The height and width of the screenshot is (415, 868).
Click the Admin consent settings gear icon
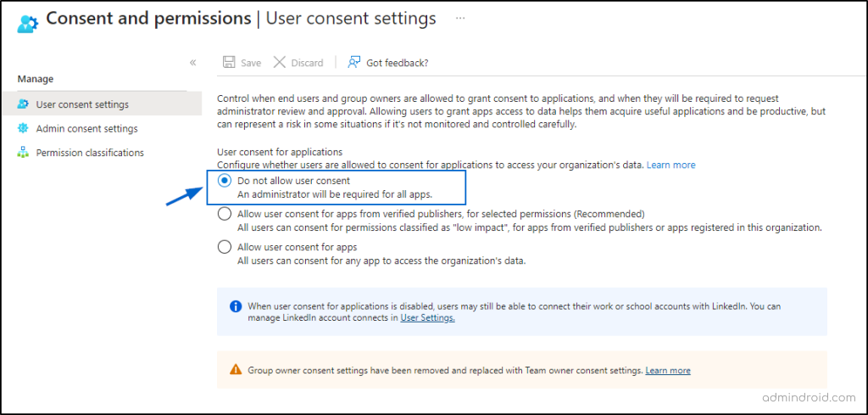click(x=23, y=128)
